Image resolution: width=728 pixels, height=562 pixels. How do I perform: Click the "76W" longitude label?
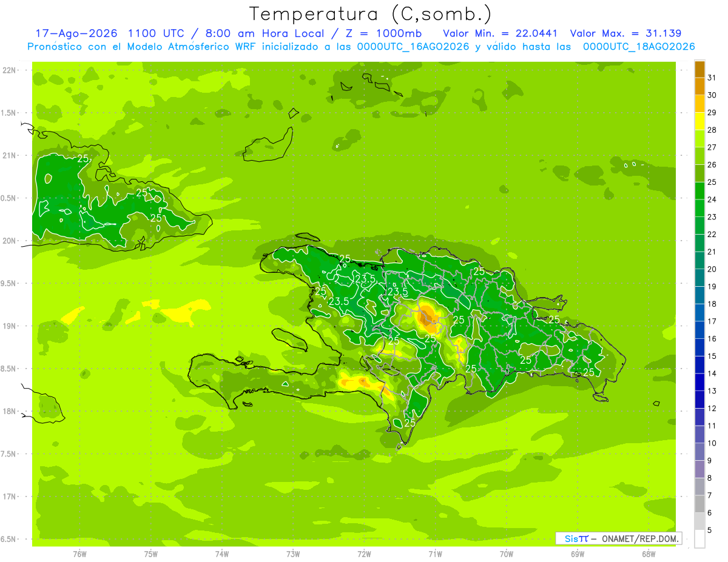point(79,554)
